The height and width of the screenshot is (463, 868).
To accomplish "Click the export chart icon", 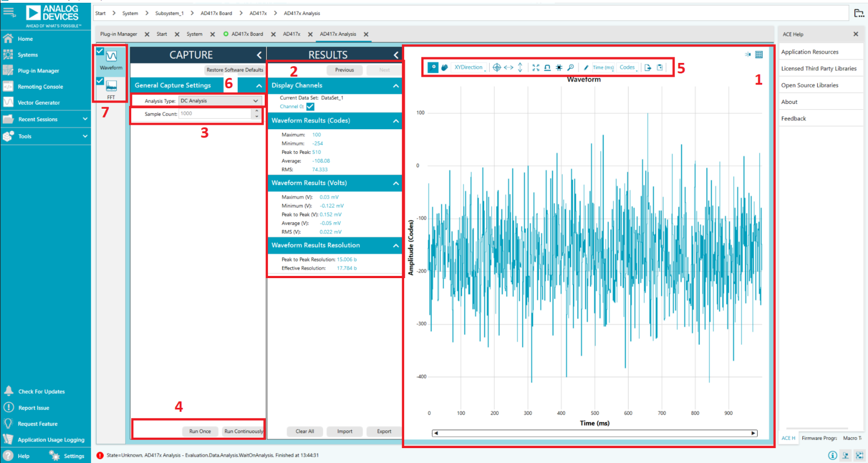I will pos(648,67).
